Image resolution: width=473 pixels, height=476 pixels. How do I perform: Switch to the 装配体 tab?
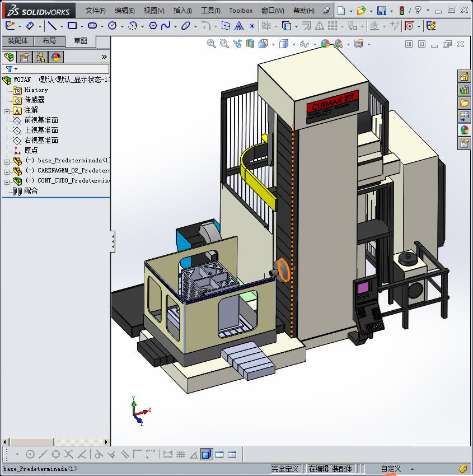pyautogui.click(x=18, y=41)
